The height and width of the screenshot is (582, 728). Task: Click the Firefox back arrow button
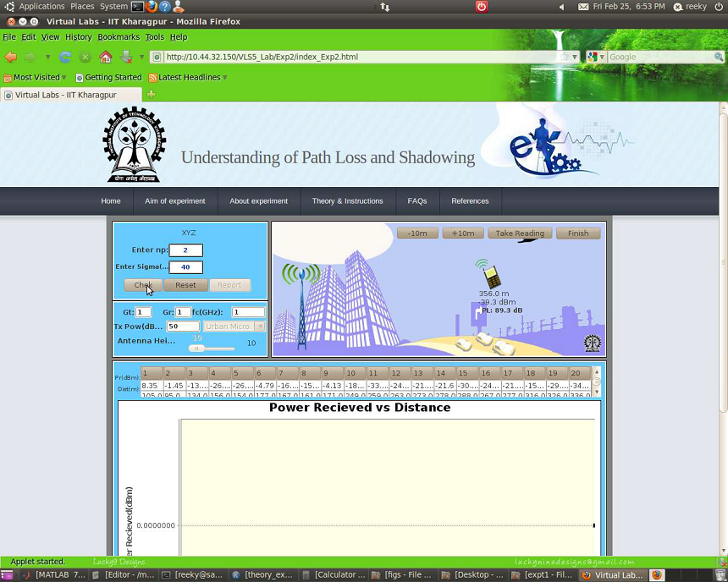[11, 57]
